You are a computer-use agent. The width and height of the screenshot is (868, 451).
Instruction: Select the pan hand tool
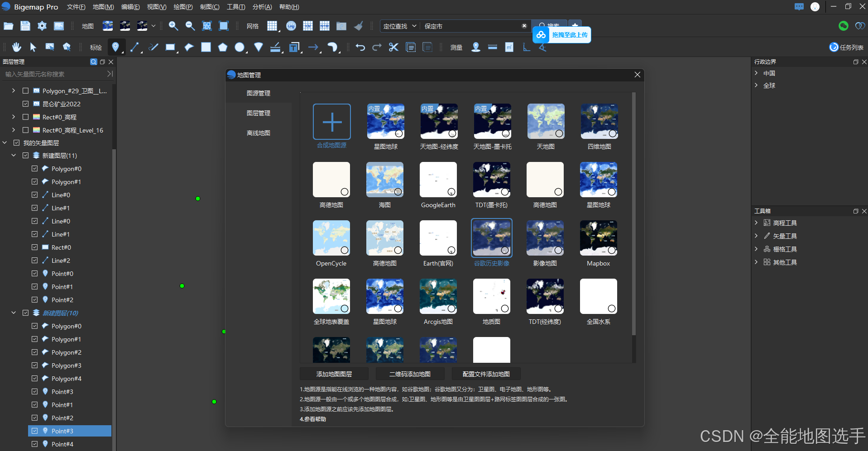(17, 47)
